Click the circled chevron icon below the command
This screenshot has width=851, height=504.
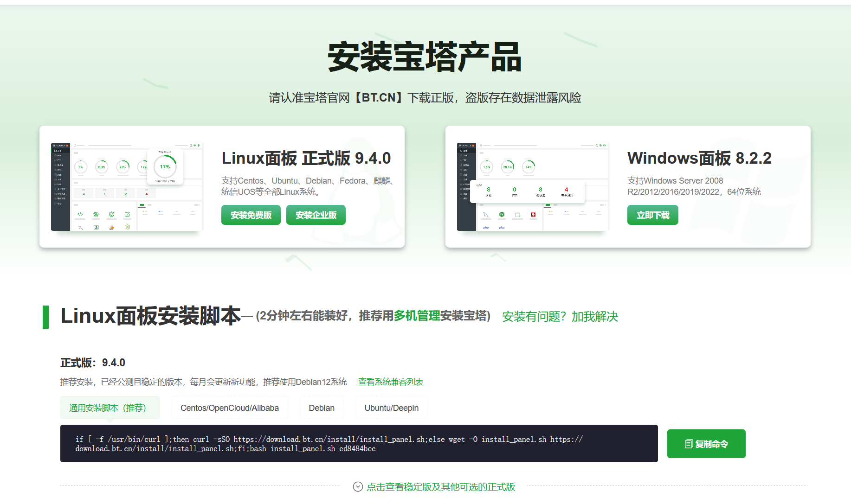pyautogui.click(x=358, y=487)
